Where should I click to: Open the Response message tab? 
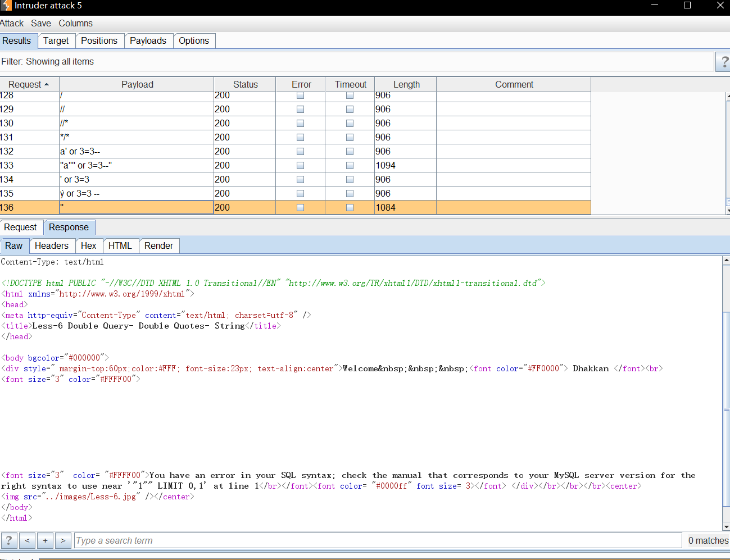[x=69, y=227]
